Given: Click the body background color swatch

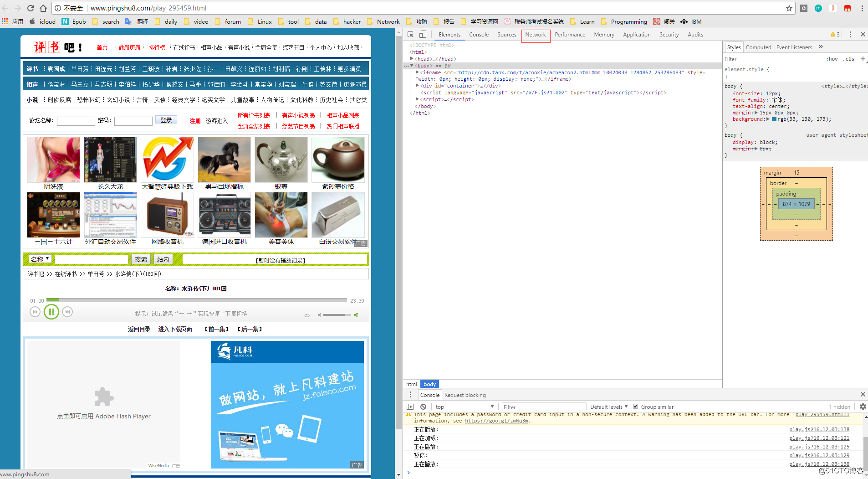Looking at the screenshot, I should pos(774,119).
